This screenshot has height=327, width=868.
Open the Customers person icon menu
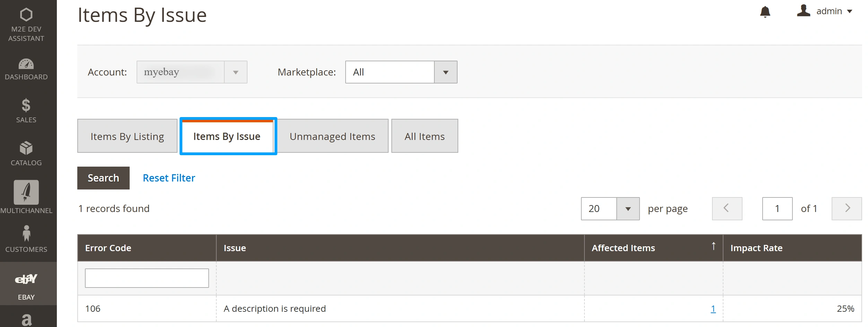point(26,233)
